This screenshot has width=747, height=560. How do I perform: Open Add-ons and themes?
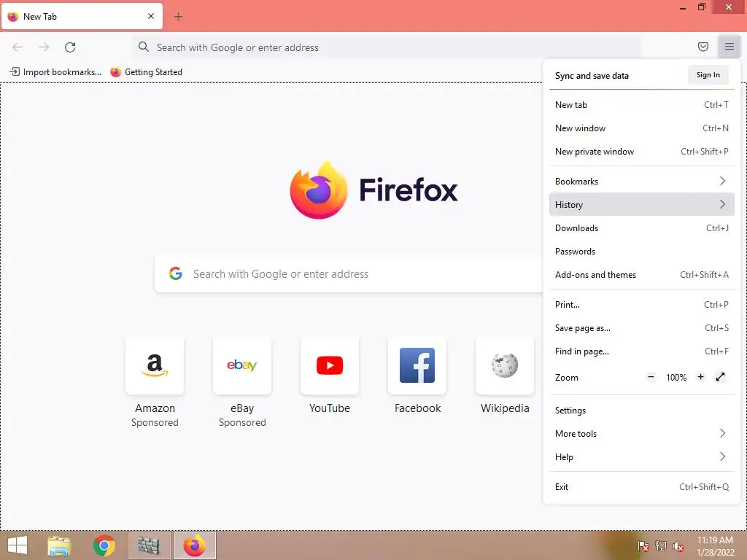pyautogui.click(x=642, y=275)
